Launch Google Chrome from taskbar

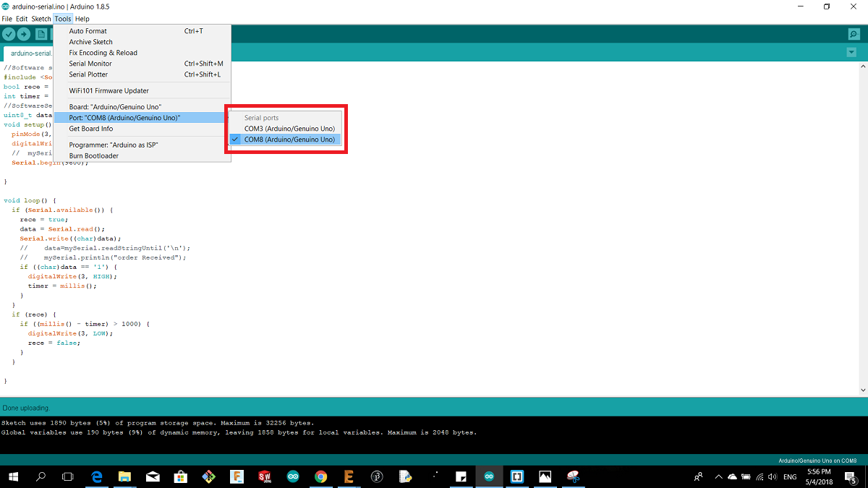tap(321, 477)
